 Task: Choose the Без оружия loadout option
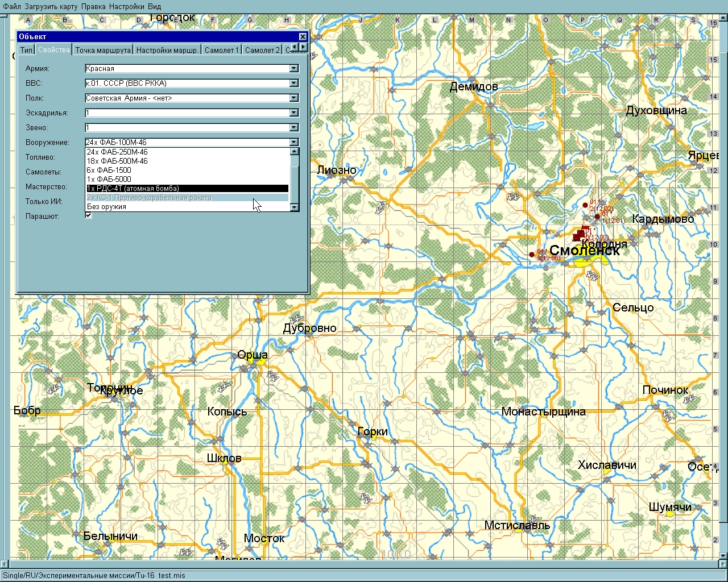(107, 207)
